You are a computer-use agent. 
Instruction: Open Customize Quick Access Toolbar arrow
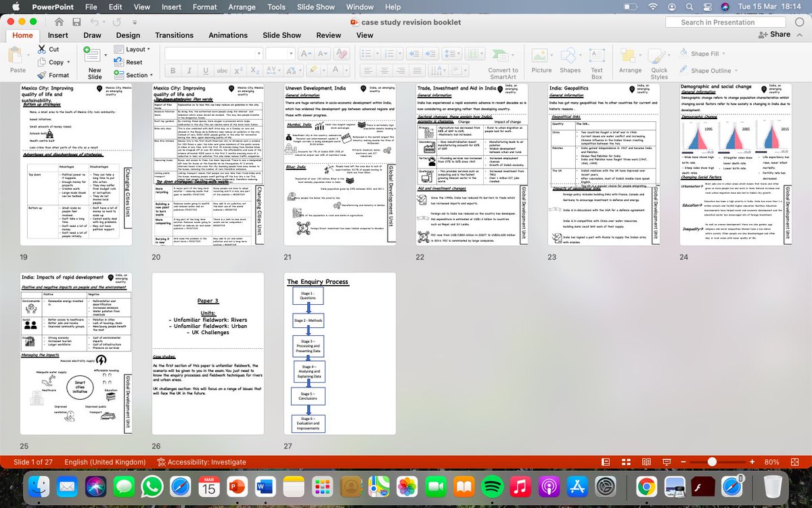[x=135, y=22]
